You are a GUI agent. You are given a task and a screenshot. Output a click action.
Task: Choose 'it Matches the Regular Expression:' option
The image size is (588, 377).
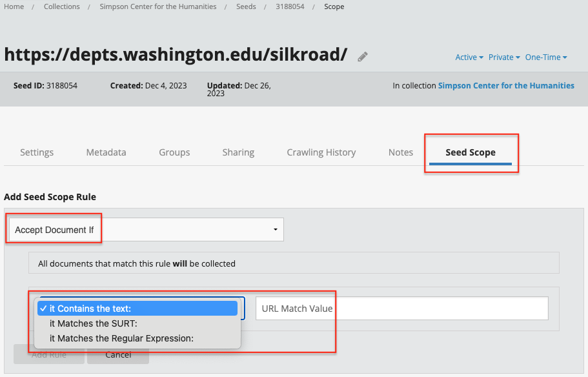coord(137,338)
